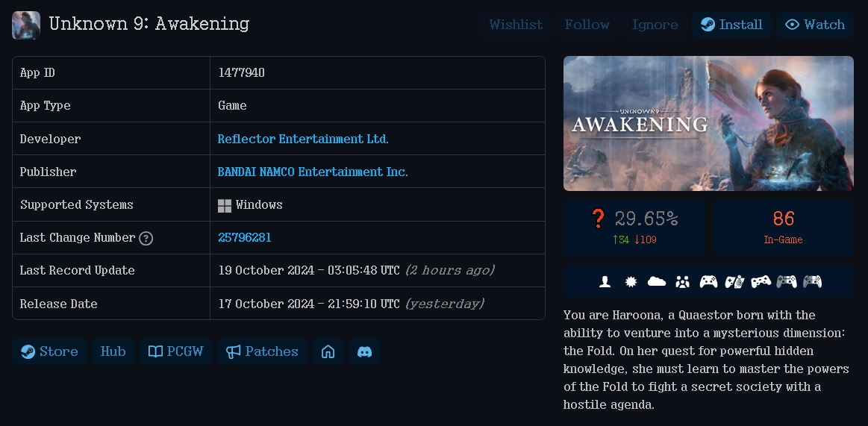Click the game's small avatar icon

(26, 25)
